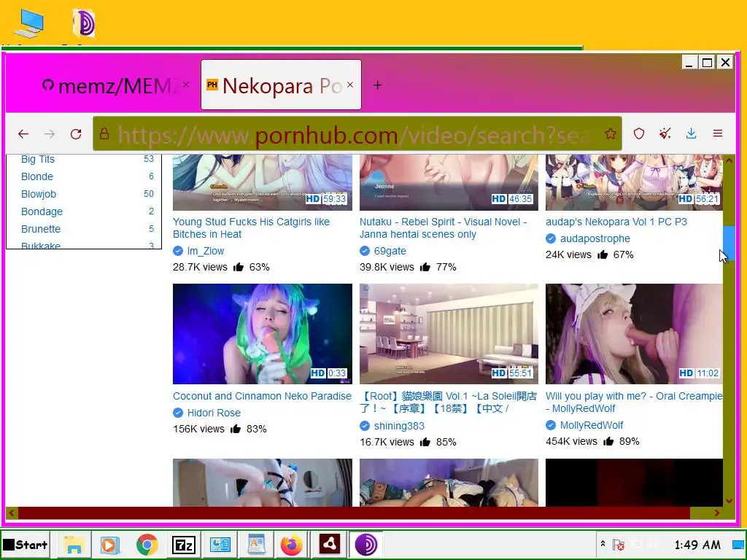
Task: Click the browser forward arrow
Action: [49, 134]
